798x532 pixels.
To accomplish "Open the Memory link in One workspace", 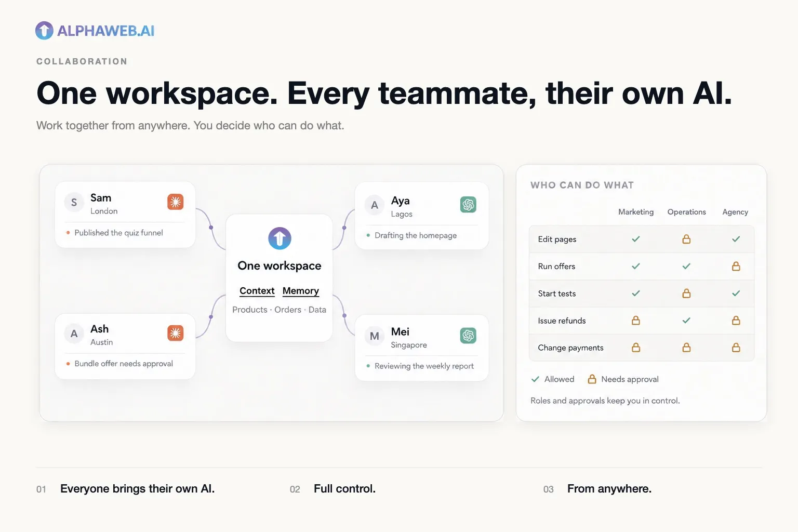I will click(x=301, y=291).
